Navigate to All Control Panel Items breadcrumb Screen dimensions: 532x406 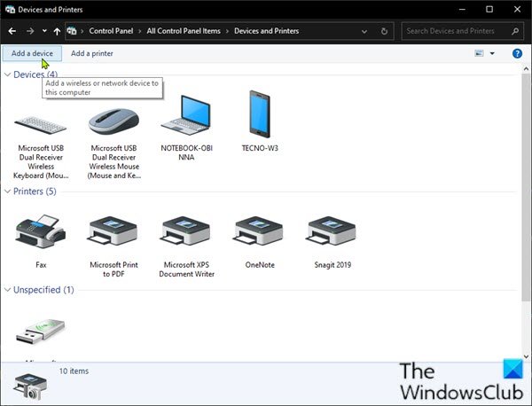184,31
